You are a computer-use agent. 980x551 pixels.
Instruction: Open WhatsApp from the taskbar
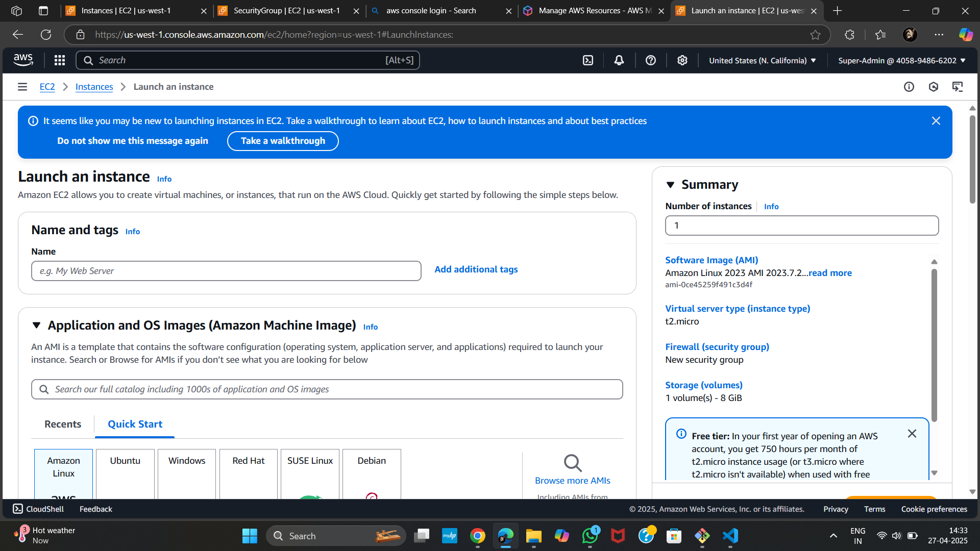point(590,536)
